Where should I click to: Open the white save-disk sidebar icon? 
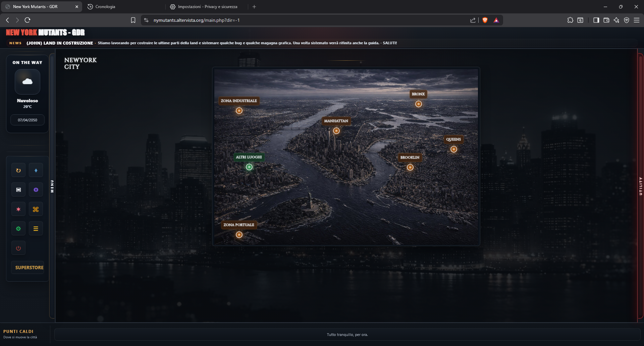pyautogui.click(x=18, y=190)
